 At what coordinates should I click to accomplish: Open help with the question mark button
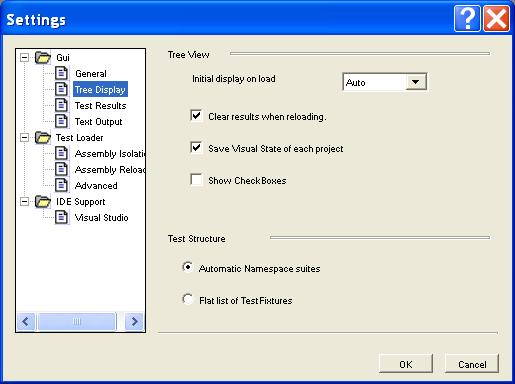(x=467, y=18)
